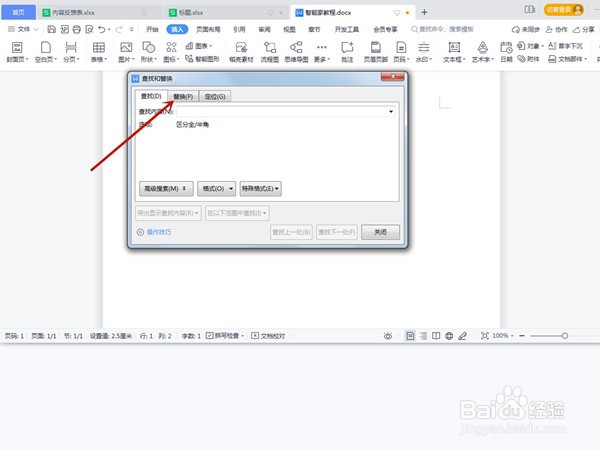Click the icon library (图标) button
The width and height of the screenshot is (600, 450).
tap(171, 52)
